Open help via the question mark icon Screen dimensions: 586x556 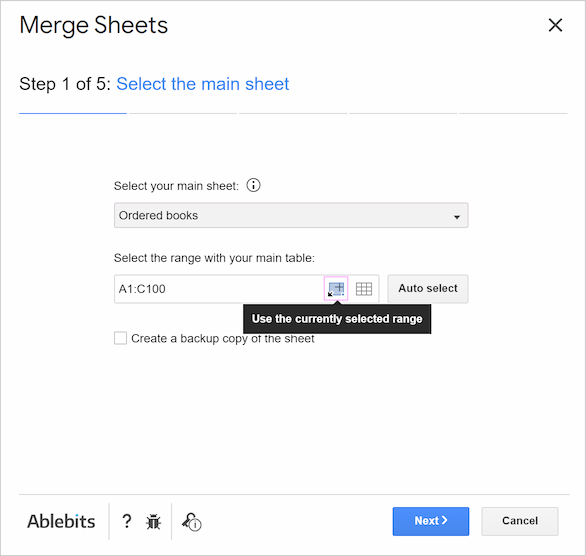(x=127, y=521)
